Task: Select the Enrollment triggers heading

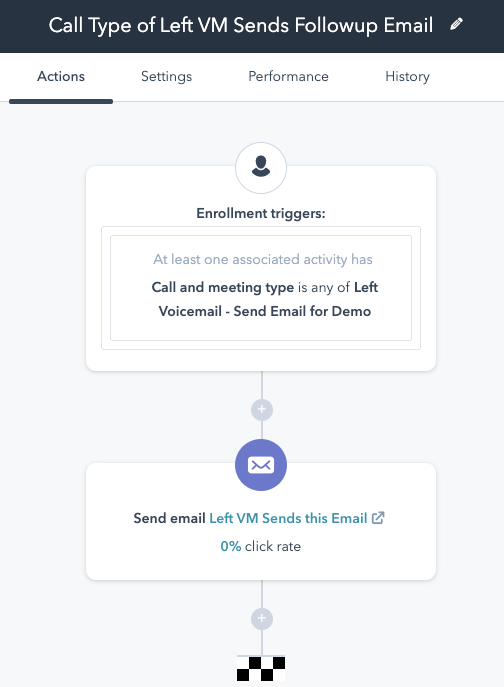Action: [261, 213]
